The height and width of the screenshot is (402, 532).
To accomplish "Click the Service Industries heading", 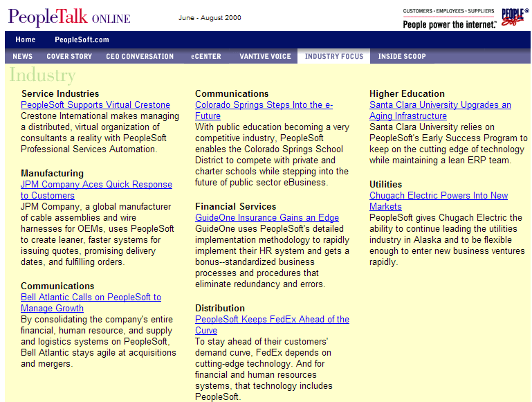I will tap(60, 93).
